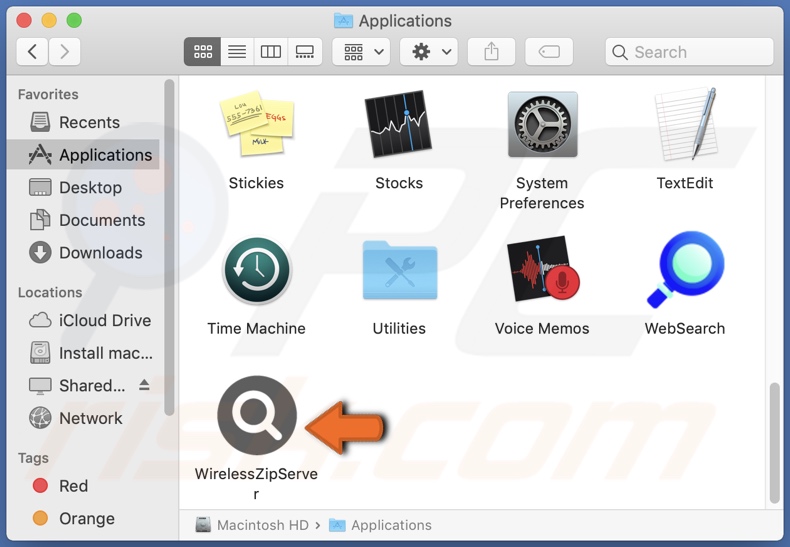The image size is (790, 547).
Task: Filter by the Orange tag
Action: tap(85, 518)
